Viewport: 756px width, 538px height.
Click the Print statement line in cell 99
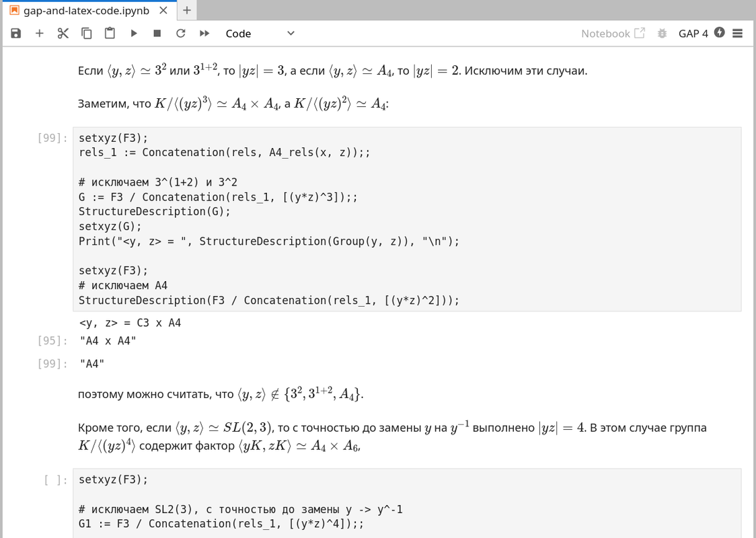269,241
